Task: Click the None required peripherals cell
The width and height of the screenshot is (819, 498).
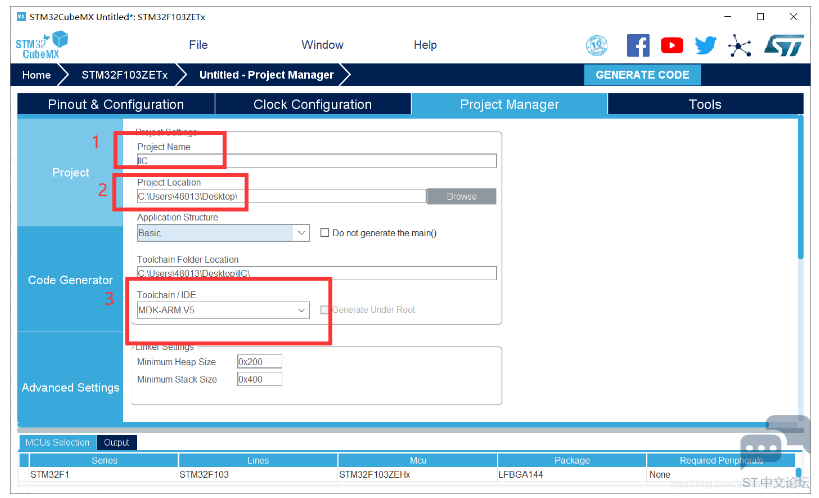Action: pyautogui.click(x=721, y=474)
